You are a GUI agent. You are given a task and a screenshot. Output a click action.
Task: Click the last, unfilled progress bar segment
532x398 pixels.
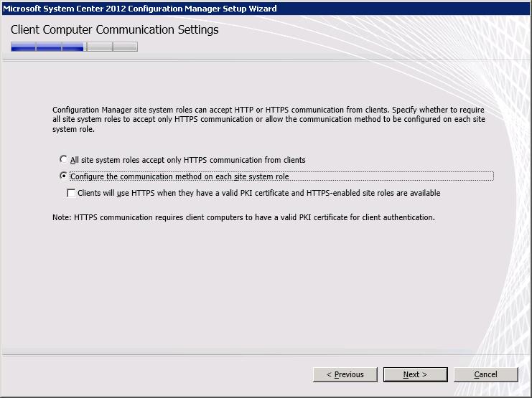[x=125, y=47]
